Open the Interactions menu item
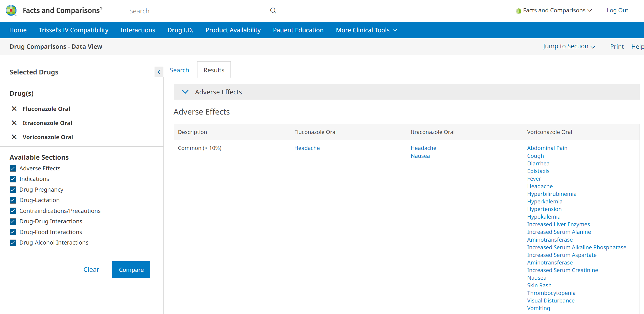 [138, 30]
